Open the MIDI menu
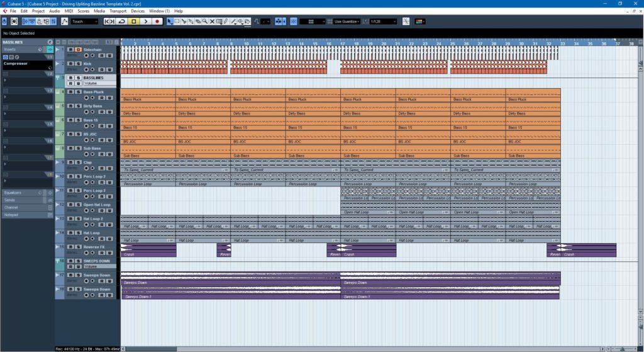 69,11
